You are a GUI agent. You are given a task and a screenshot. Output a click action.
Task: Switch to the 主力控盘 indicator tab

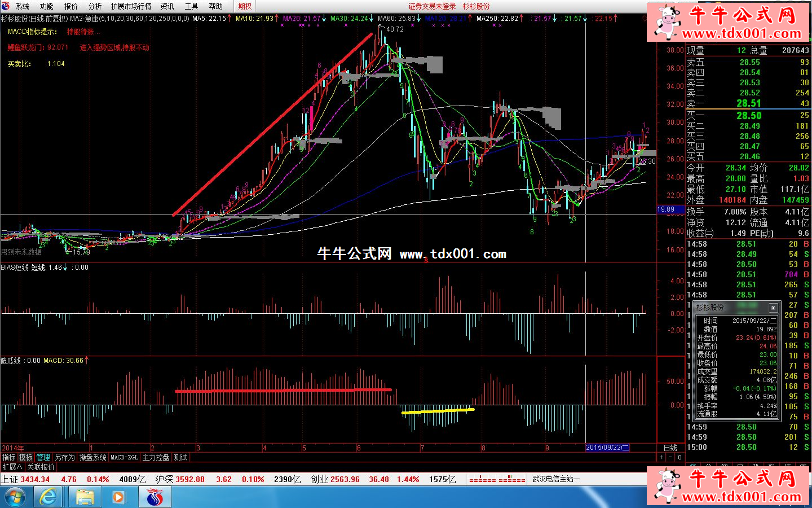tap(156, 457)
